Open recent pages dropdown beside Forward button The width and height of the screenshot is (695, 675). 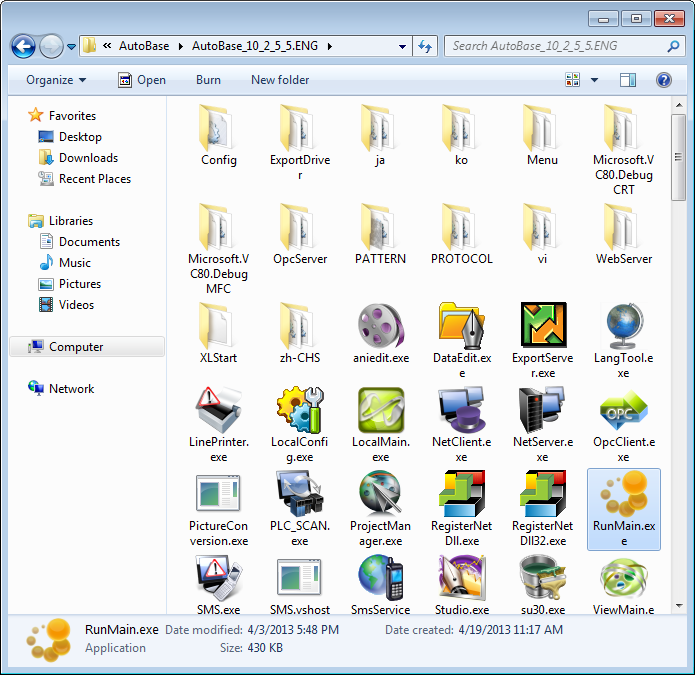click(71, 46)
